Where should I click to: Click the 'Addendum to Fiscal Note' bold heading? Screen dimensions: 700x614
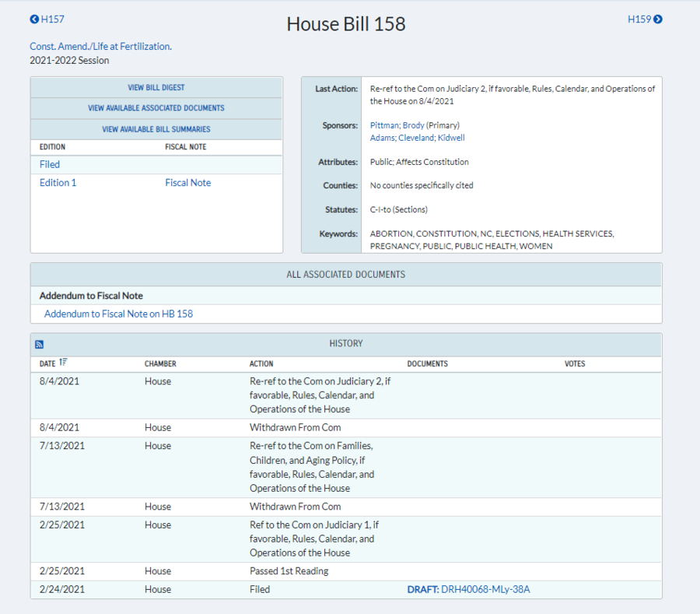pyautogui.click(x=91, y=296)
